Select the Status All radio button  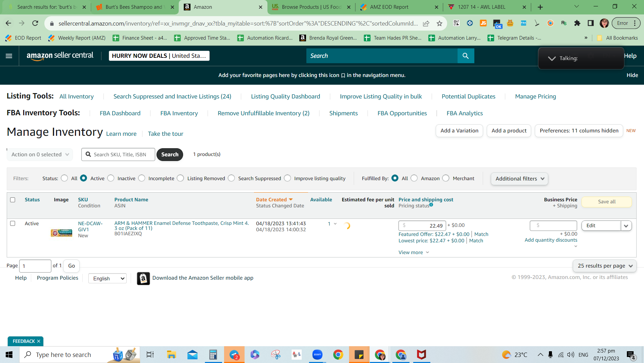tap(65, 178)
